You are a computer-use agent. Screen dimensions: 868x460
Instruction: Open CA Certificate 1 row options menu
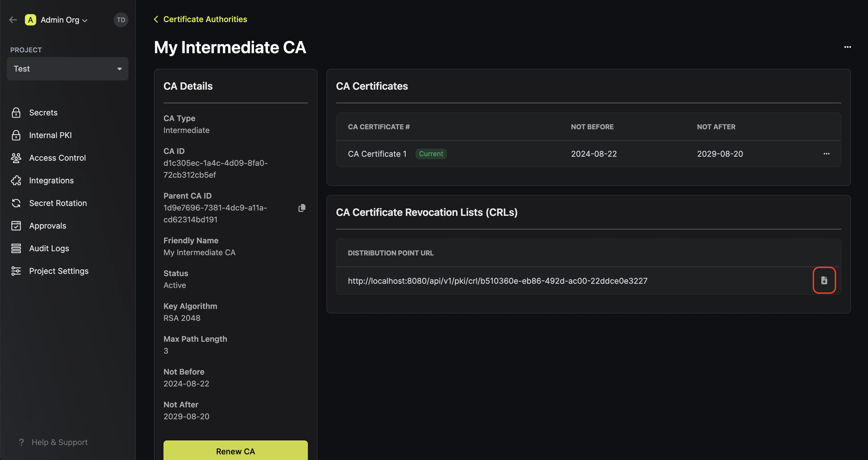click(x=827, y=154)
